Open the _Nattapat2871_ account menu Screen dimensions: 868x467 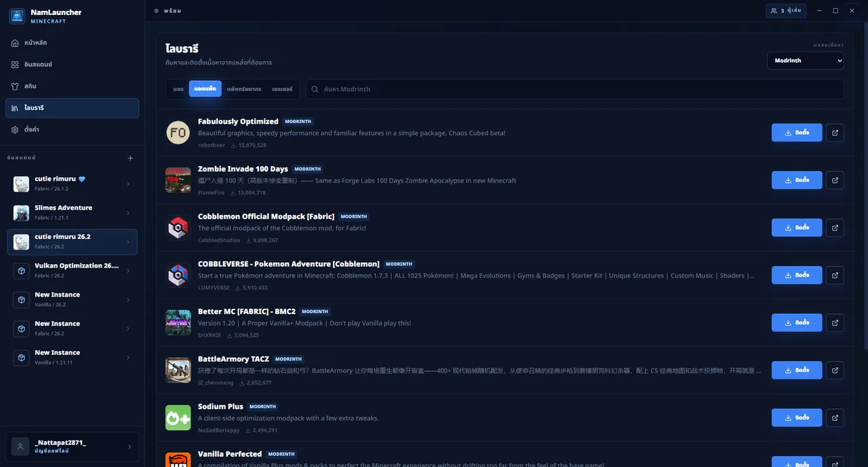tap(72, 447)
